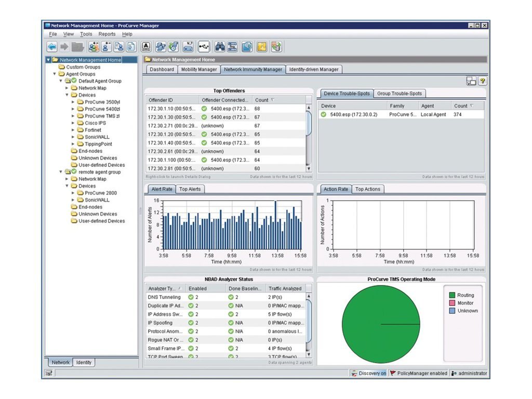Switch to the Dashboard tab
This screenshot has width=532, height=399.
[162, 69]
